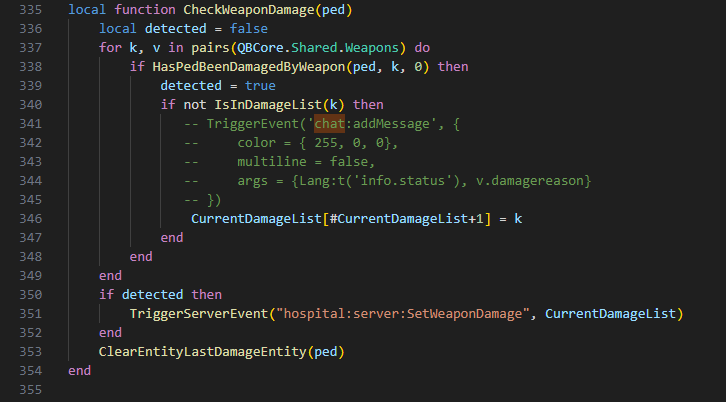Click the highlighted 'chat' word in comment
The height and width of the screenshot is (402, 726).
[329, 124]
